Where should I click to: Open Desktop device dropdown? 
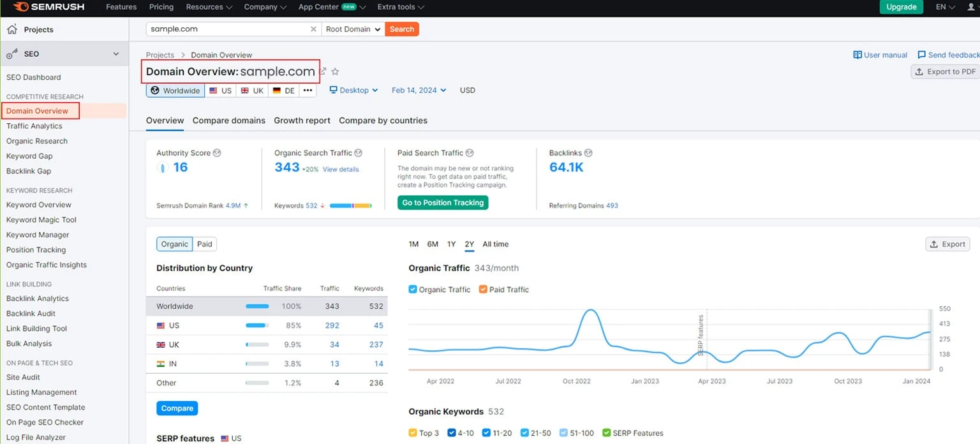pos(354,91)
